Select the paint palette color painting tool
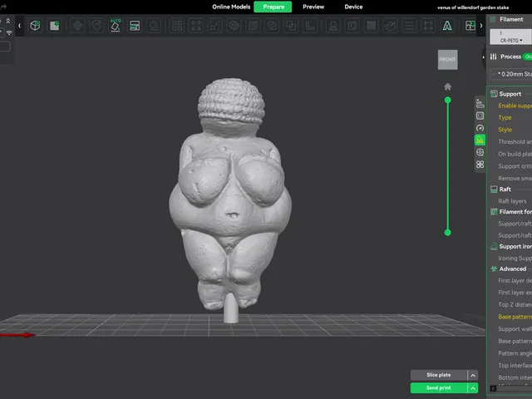532x399 pixels. tap(390, 26)
